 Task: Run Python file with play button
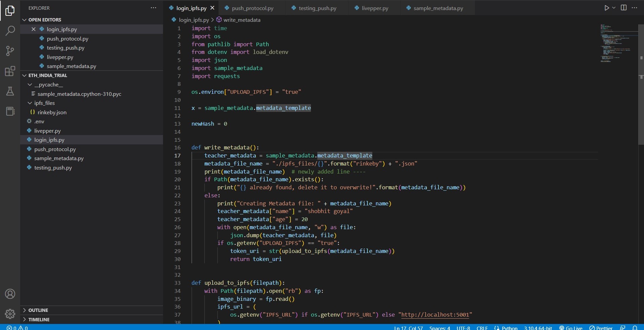(606, 8)
